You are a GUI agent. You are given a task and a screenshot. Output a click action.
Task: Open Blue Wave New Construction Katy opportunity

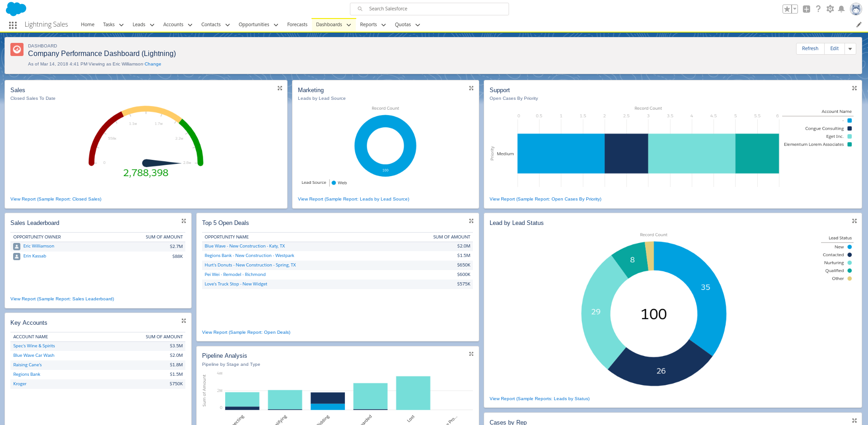[x=245, y=246]
